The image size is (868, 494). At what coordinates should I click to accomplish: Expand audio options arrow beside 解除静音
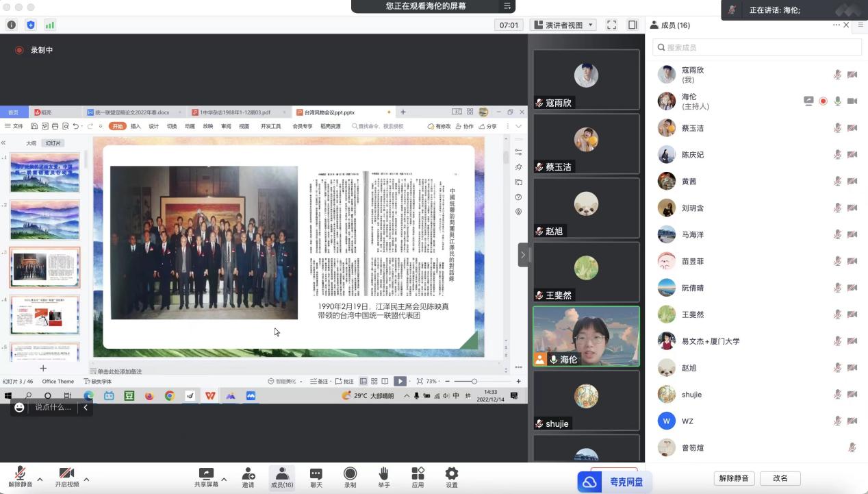coord(40,480)
